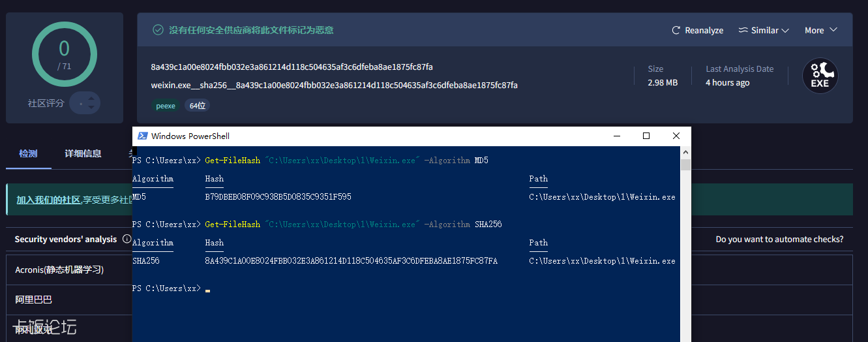Open the 详细信息 tab
Image resolution: width=868 pixels, height=342 pixels.
(83, 154)
